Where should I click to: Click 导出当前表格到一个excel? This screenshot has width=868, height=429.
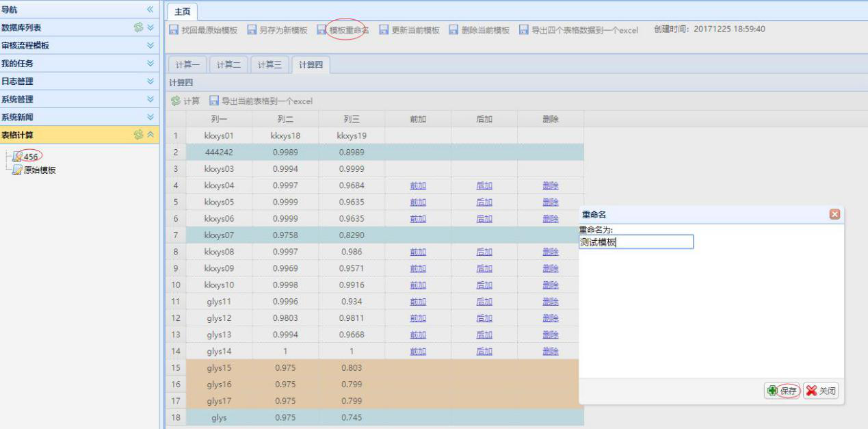(261, 101)
